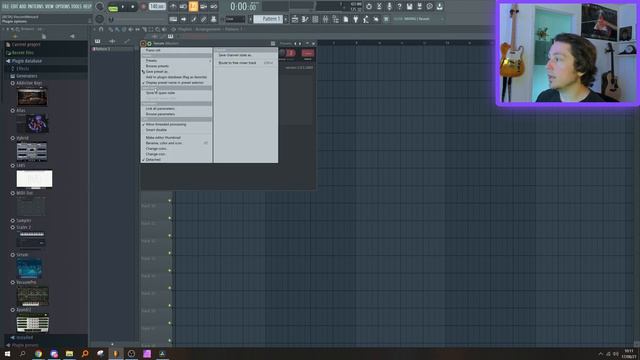The height and width of the screenshot is (360, 640).
Task: Choose 'Browse presets' menu entry
Action: 177,66
